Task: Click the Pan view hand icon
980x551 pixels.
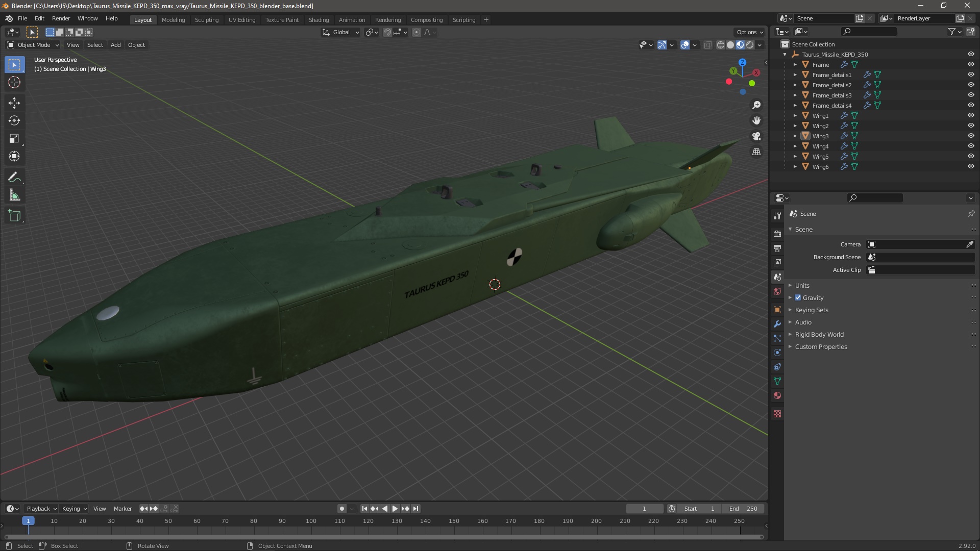Action: (x=756, y=120)
